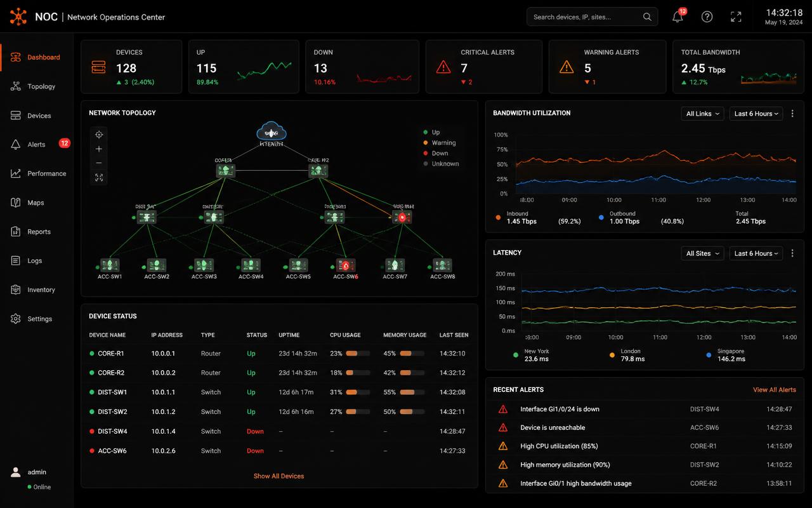This screenshot has width=812, height=508.
Task: Click the Inventory sidebar icon
Action: tap(16, 290)
